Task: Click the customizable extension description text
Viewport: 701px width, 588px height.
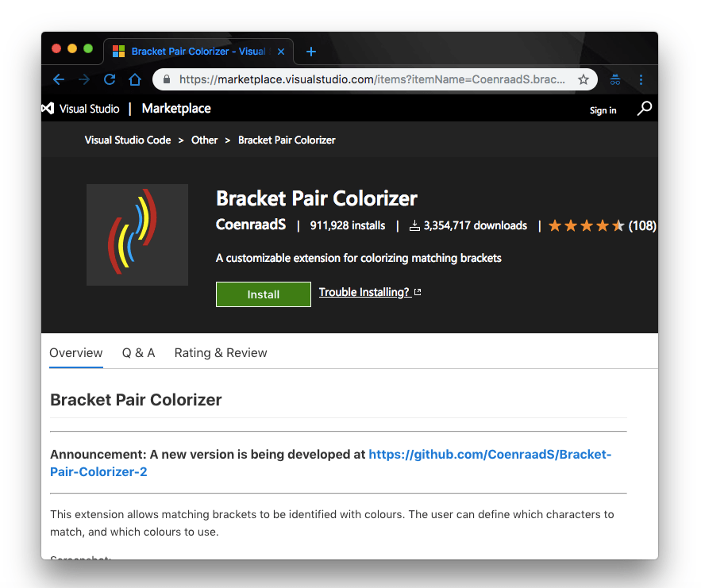Action: coord(359,258)
